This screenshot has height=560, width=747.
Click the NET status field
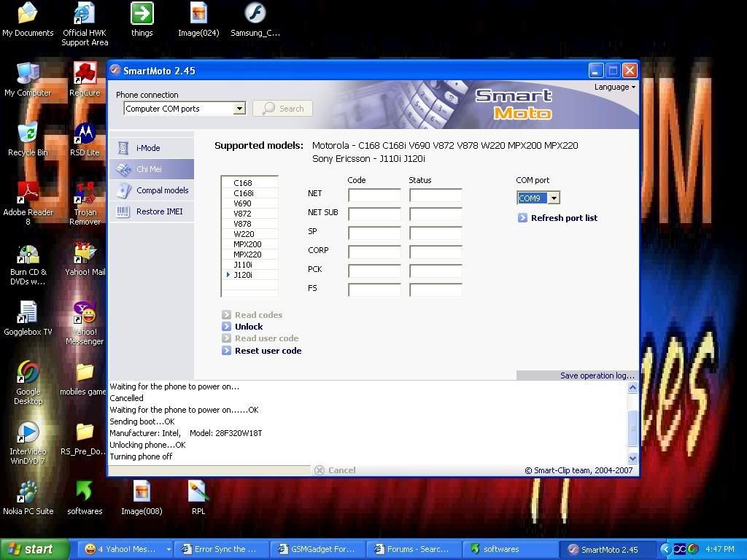coord(436,195)
